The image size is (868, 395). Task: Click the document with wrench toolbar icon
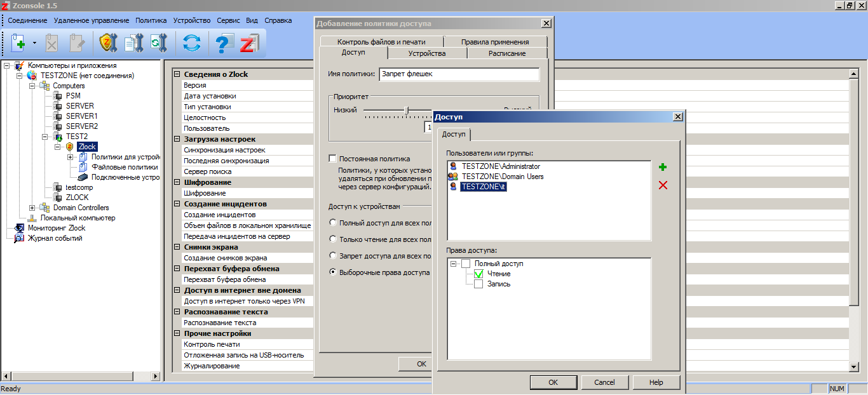click(133, 43)
